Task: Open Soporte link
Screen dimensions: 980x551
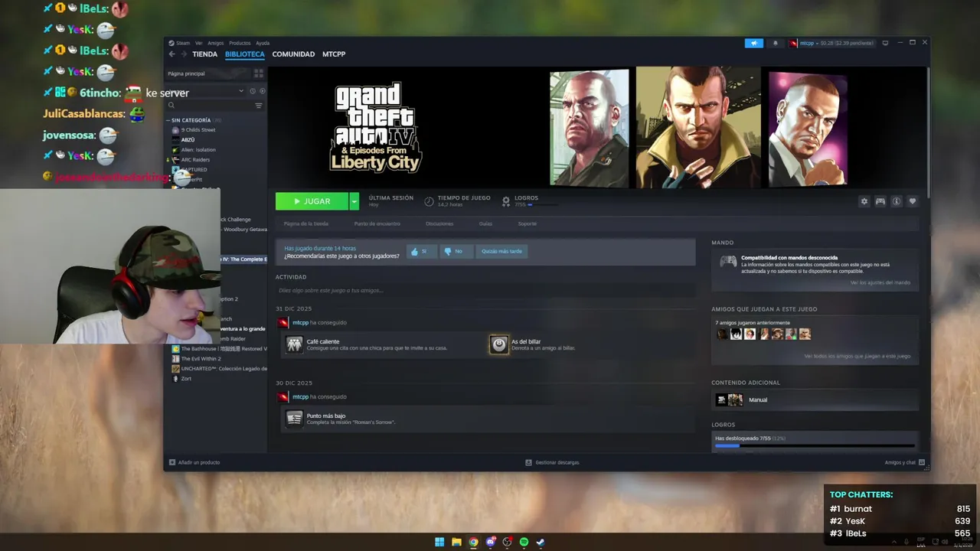Action: 528,223
